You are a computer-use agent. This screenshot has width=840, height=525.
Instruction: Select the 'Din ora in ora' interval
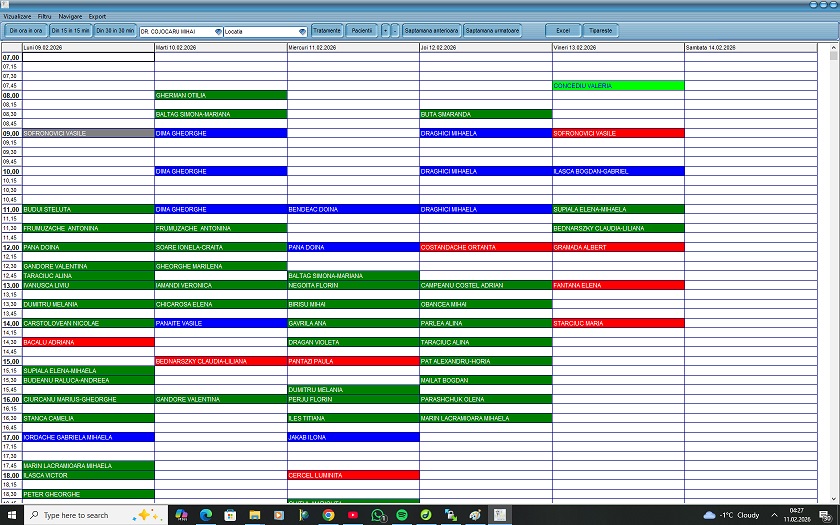click(26, 31)
